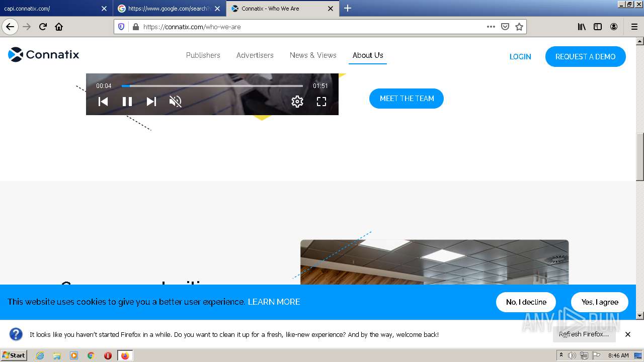Open News & Views menu
Viewport: 644px width, 362px height.
point(313,55)
